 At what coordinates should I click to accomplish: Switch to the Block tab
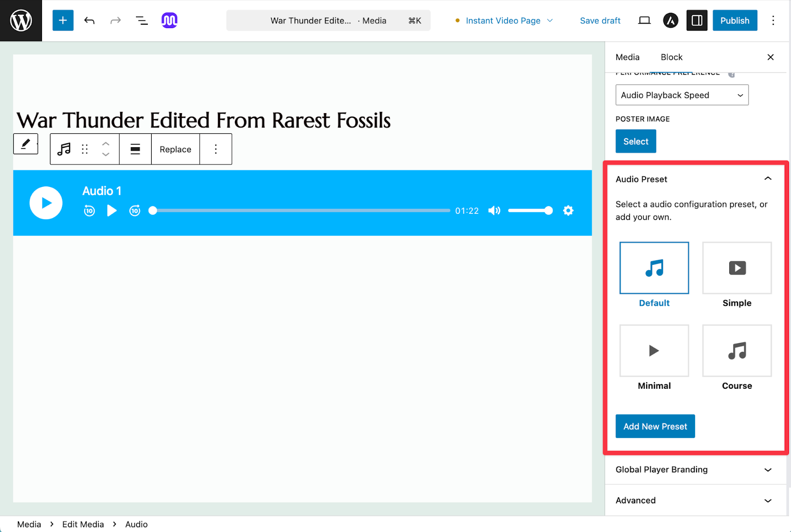point(671,57)
